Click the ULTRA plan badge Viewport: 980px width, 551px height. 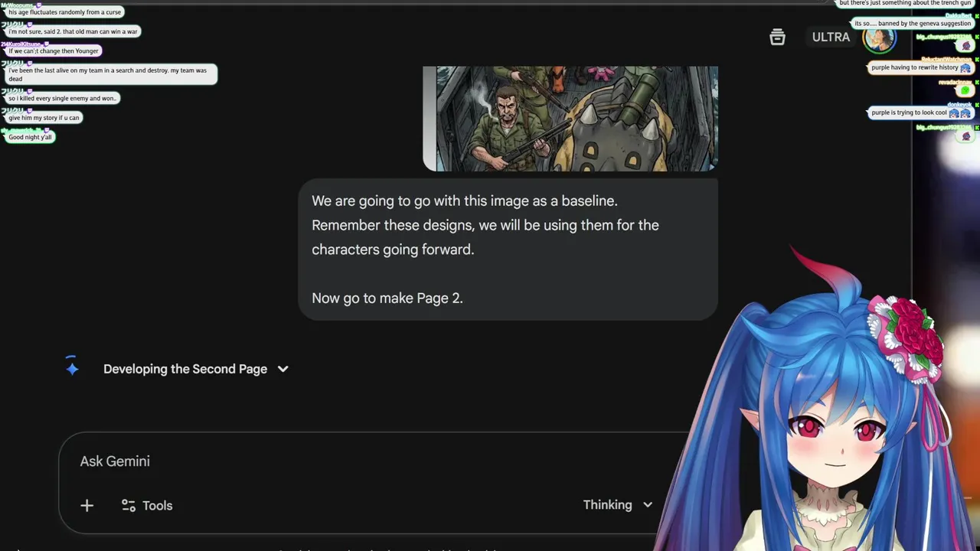pos(831,37)
